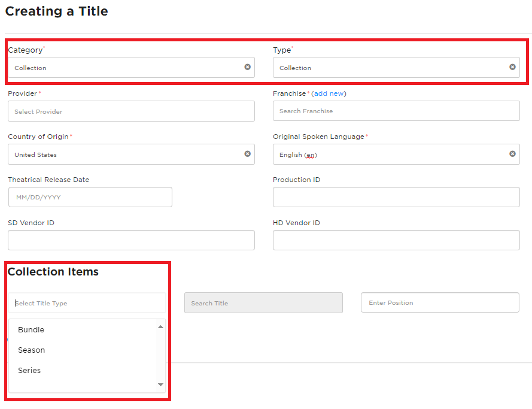532x409 pixels.
Task: Click the Production ID label
Action: [297, 180]
